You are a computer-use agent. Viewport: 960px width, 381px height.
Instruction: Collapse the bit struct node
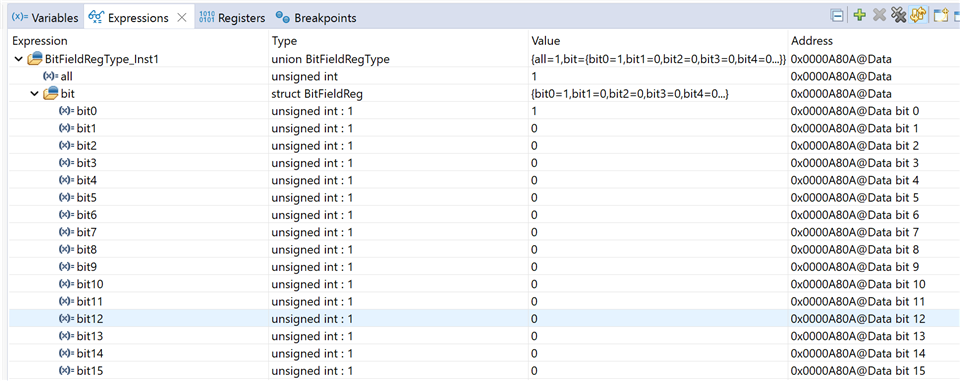pos(34,94)
